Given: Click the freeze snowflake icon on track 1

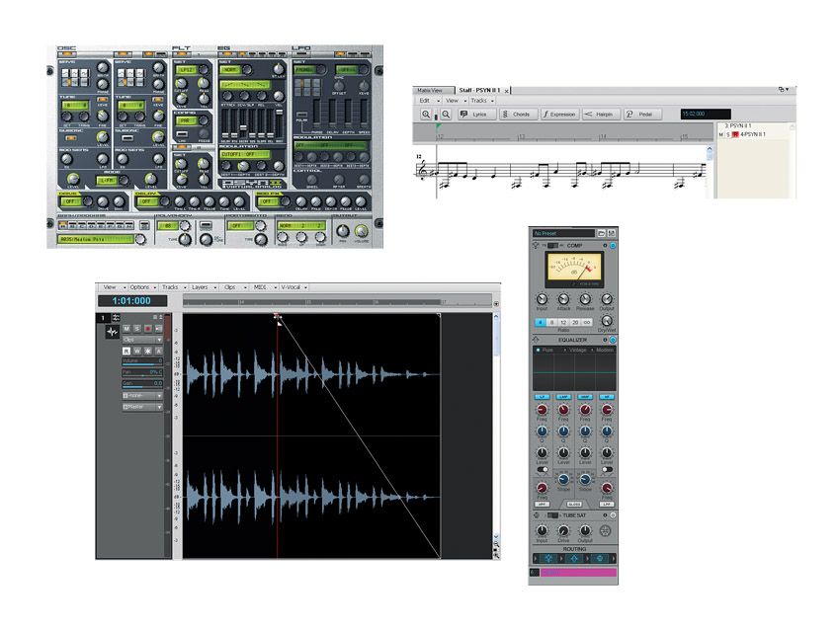Looking at the screenshot, I should pos(148,352).
